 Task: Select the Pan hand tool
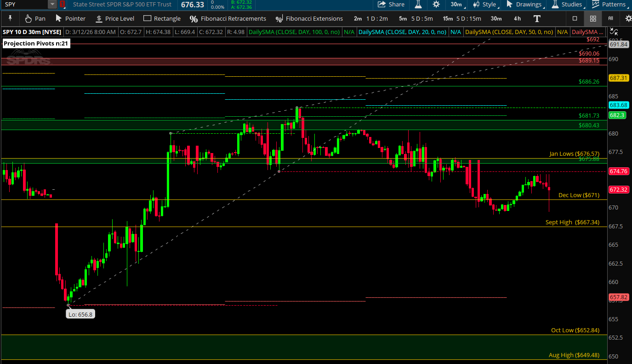point(35,18)
